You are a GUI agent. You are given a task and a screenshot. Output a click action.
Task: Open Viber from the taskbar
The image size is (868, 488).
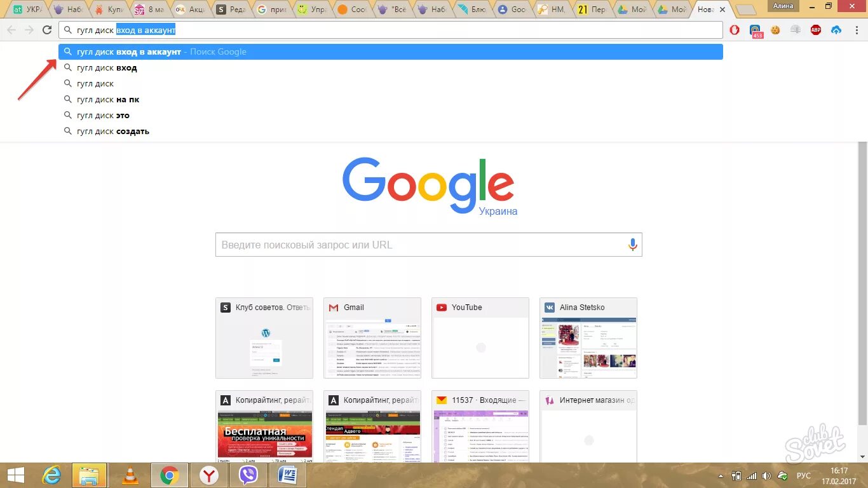248,475
